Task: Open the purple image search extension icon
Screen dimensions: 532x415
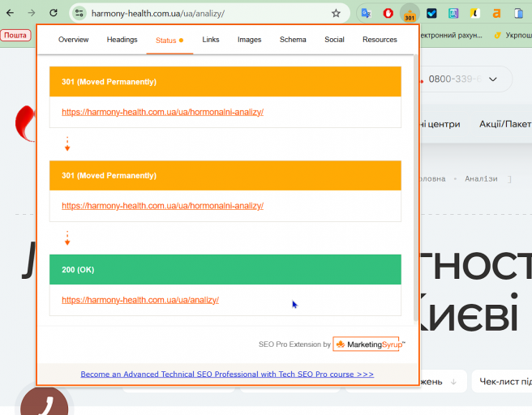Action: click(x=453, y=13)
